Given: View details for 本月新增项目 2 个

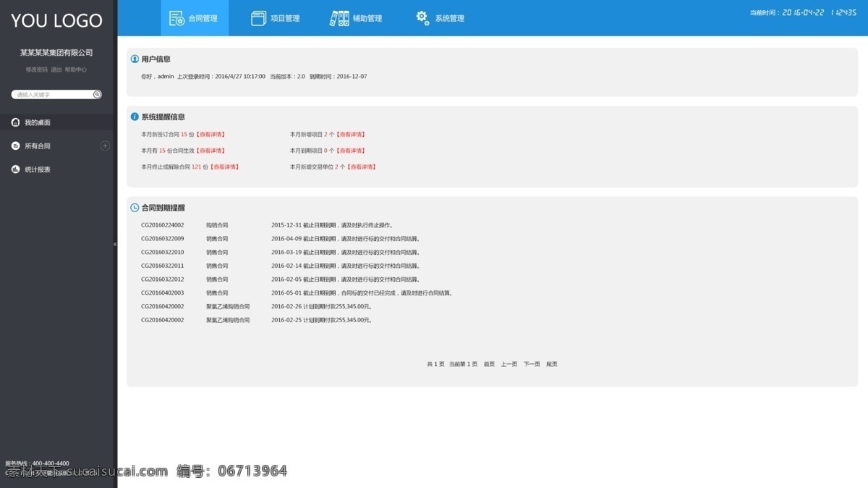Looking at the screenshot, I should (x=350, y=134).
